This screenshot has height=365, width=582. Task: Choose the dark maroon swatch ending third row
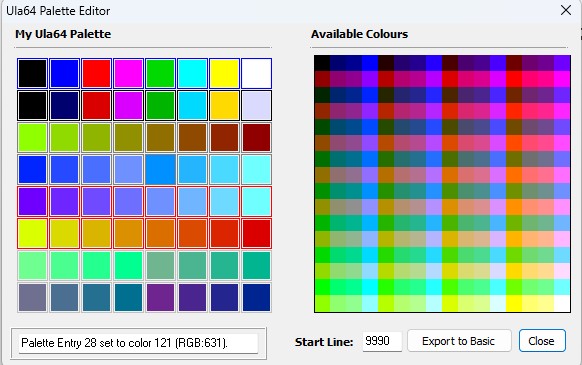coord(256,137)
